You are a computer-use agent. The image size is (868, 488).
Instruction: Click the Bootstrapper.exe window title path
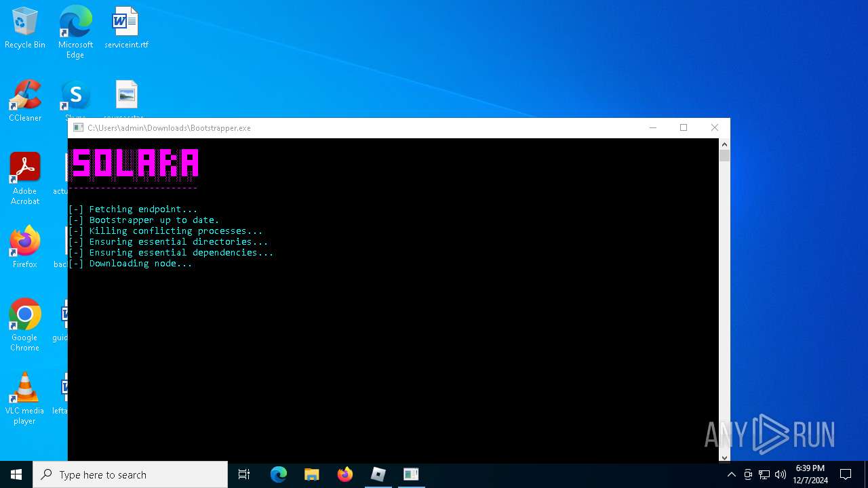169,127
